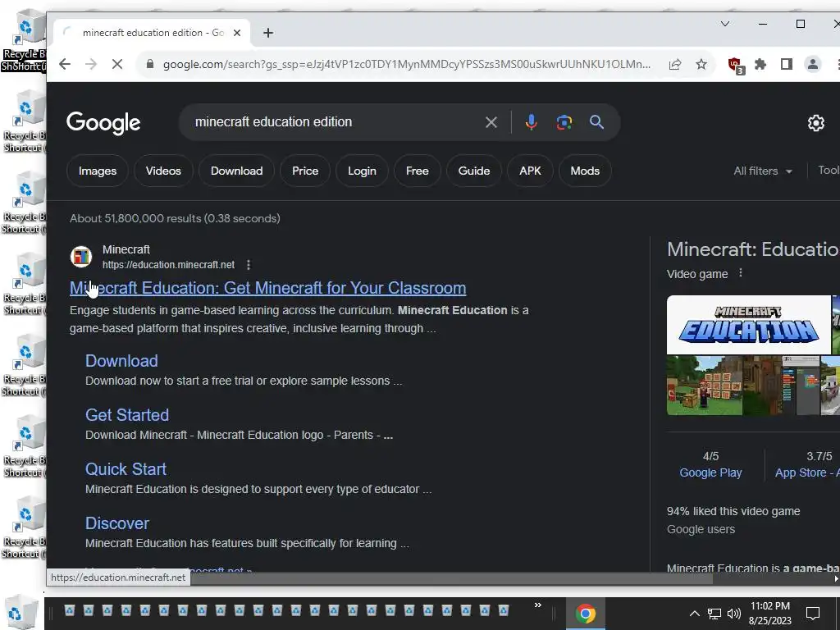Open the notification center icon
The width and height of the screenshot is (840, 630).
(813, 614)
